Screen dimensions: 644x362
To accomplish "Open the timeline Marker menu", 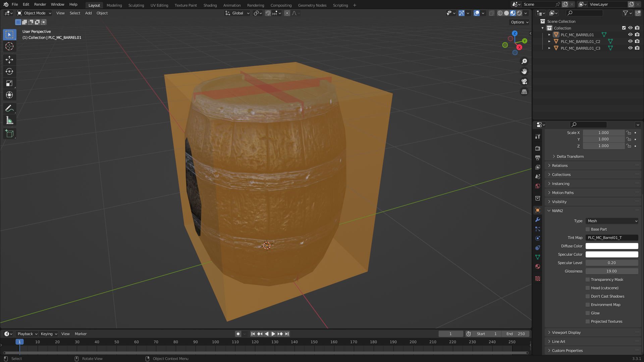I will click(80, 334).
